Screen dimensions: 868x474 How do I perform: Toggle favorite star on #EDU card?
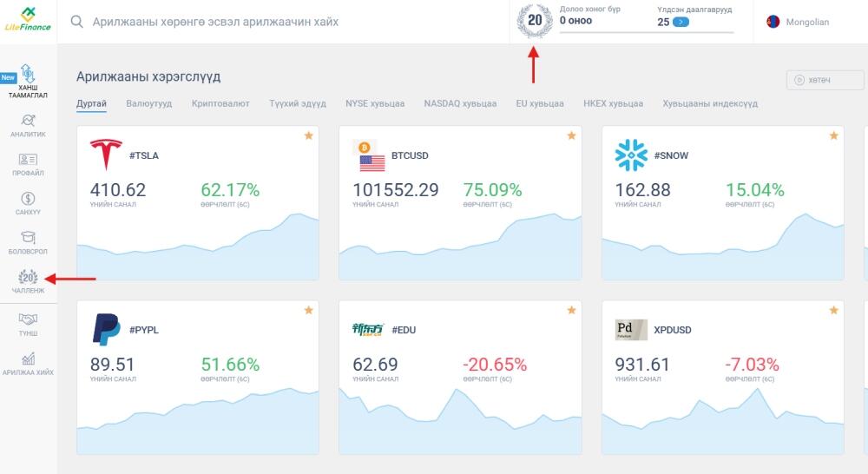[571, 310]
